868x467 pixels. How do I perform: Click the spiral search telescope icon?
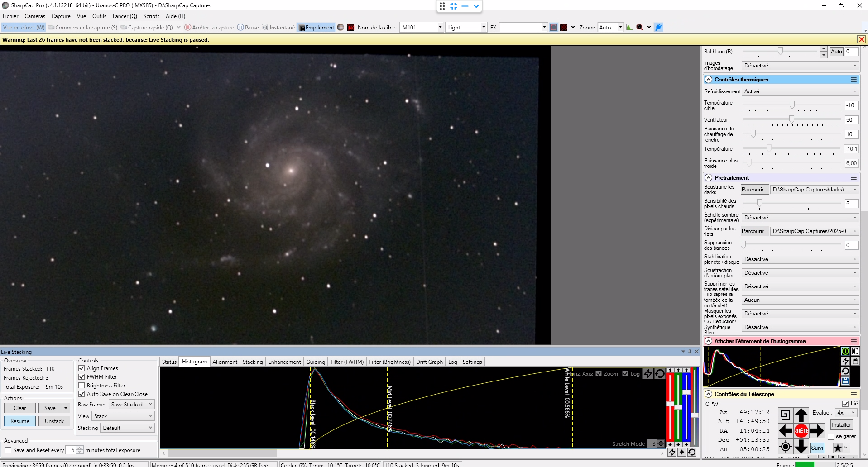pos(785,415)
